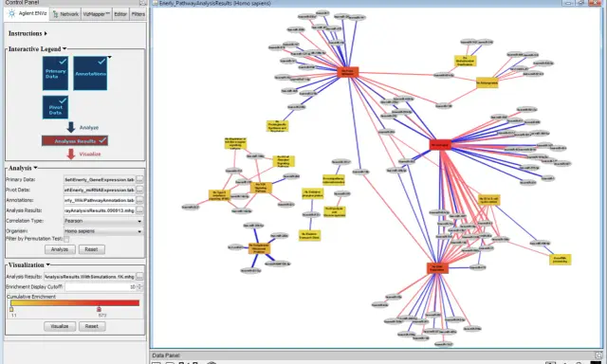
Task: Click the Enrichment Display Cutoff value field
Action: click(101, 287)
